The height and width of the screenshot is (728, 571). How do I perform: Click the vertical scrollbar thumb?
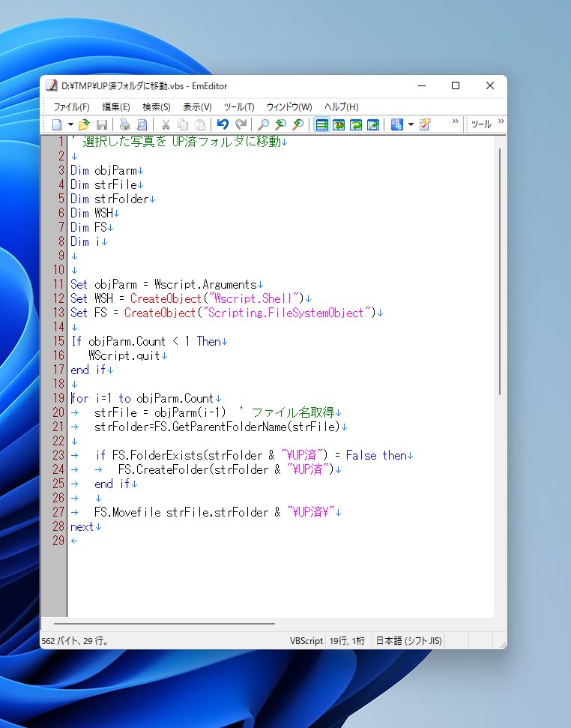click(x=500, y=271)
